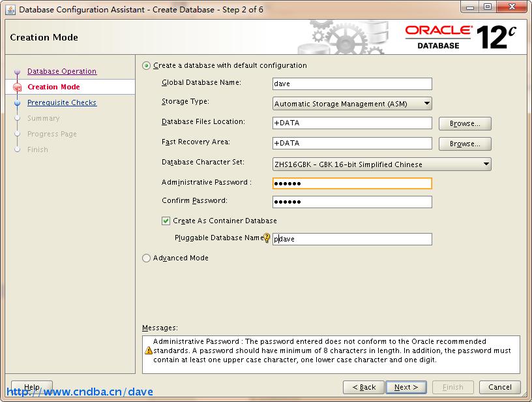The width and height of the screenshot is (532, 402).
Task: Maximize the Database Configuration Assistant window
Action: click(x=487, y=7)
